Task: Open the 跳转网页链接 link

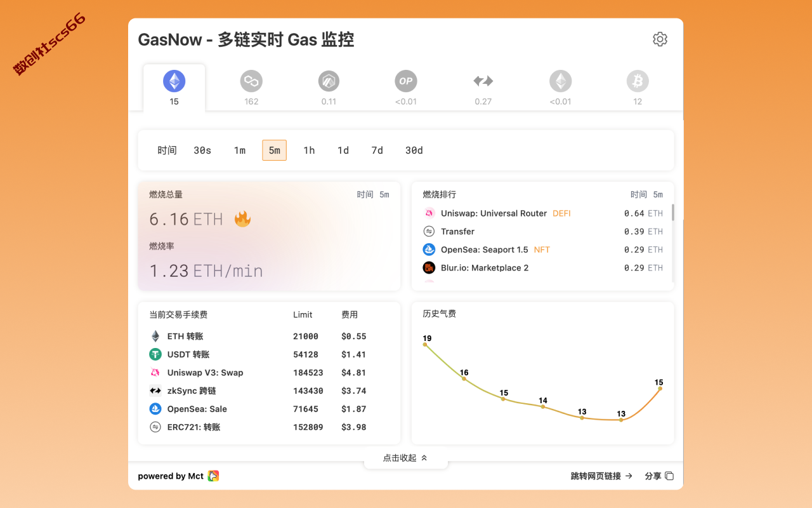Action: (x=601, y=476)
